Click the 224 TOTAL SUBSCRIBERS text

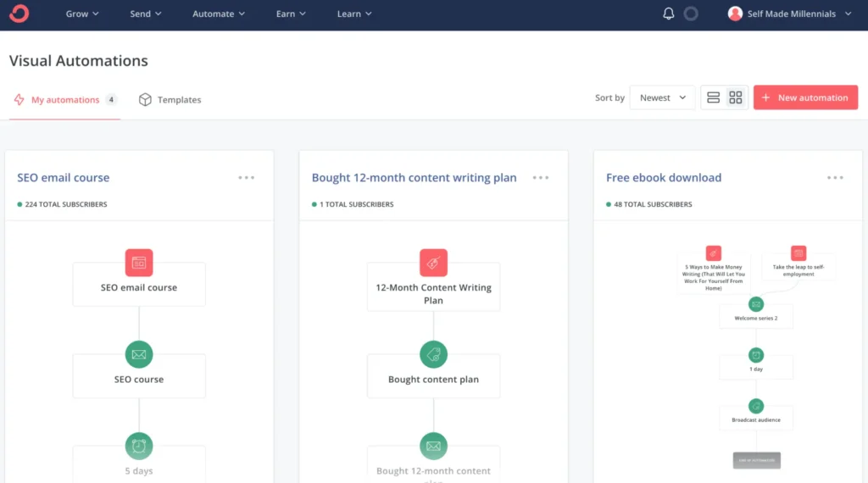pos(66,204)
